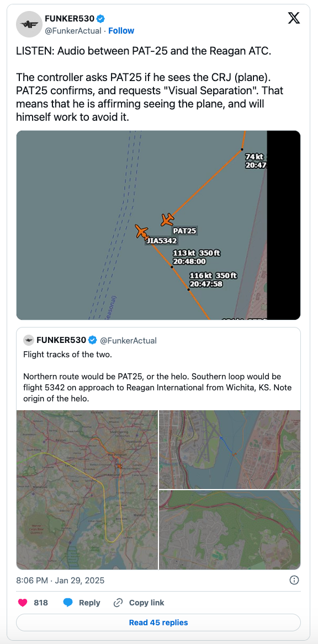Open the tweet info circle icon
The image size is (318, 644).
pyautogui.click(x=294, y=580)
